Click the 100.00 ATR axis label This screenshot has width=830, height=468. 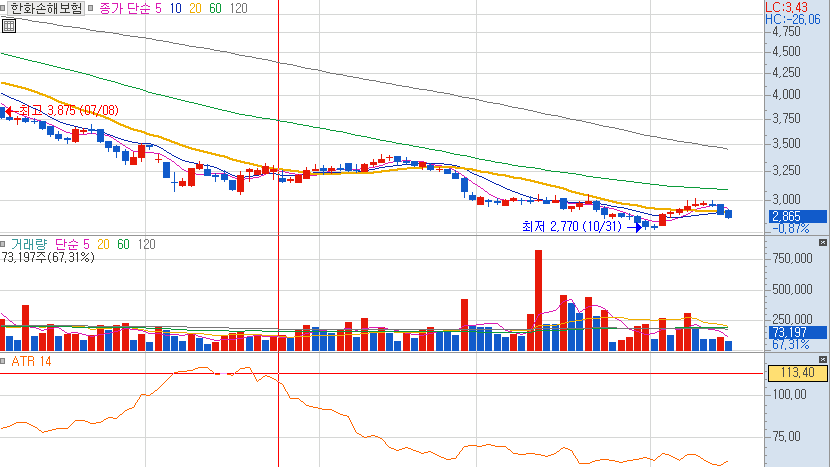[789, 394]
